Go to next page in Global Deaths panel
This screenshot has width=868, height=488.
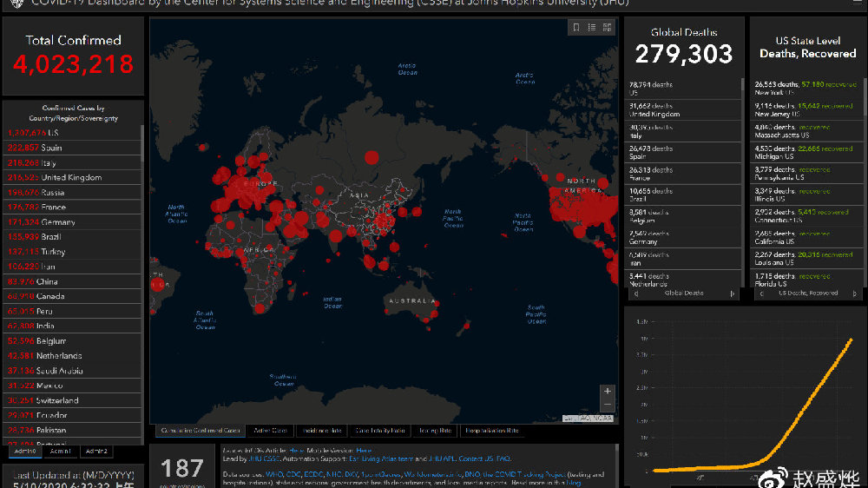pos(732,293)
